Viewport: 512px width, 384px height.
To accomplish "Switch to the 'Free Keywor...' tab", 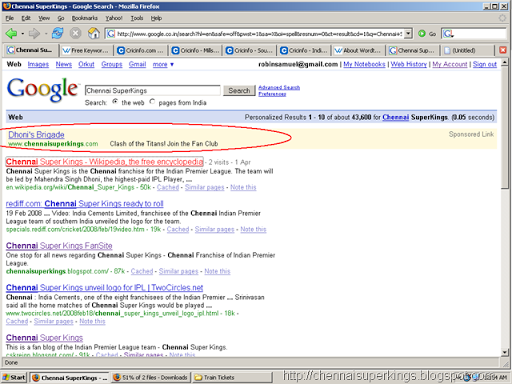I will coord(86,50).
